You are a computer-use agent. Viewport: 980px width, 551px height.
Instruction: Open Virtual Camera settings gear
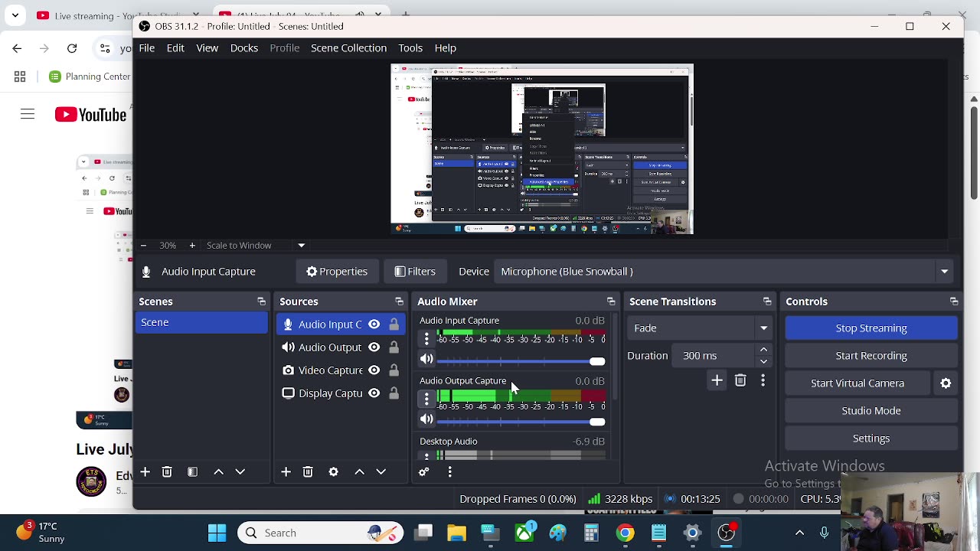pos(946,383)
